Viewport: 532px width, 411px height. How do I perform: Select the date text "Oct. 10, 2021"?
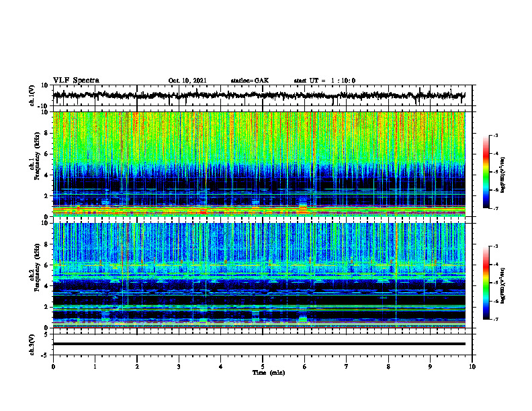click(x=187, y=81)
